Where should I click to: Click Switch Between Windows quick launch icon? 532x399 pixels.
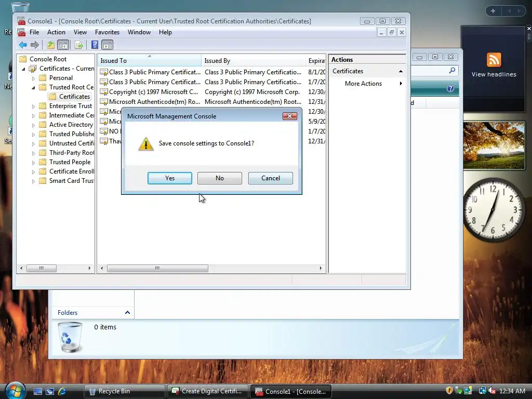click(50, 391)
